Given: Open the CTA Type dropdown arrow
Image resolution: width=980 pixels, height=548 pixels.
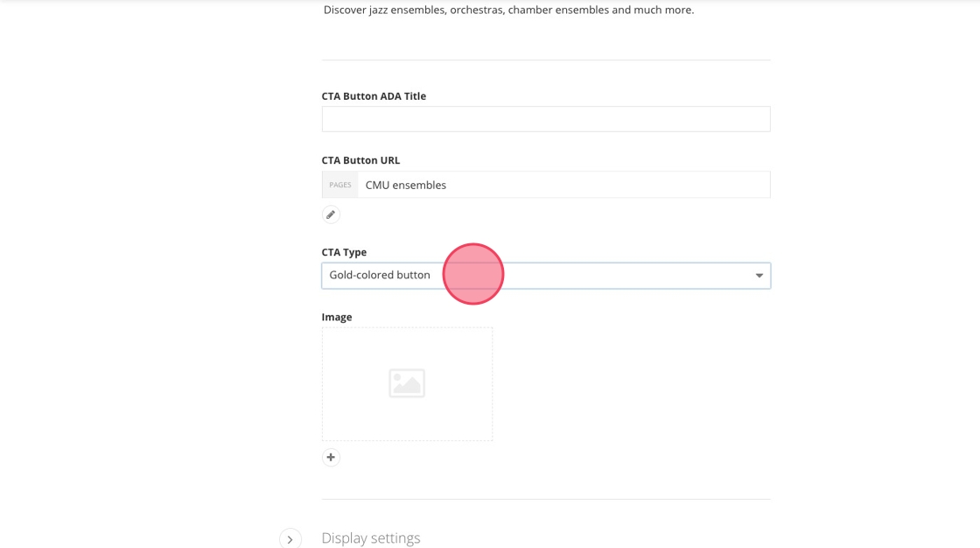Looking at the screenshot, I should click(x=759, y=276).
